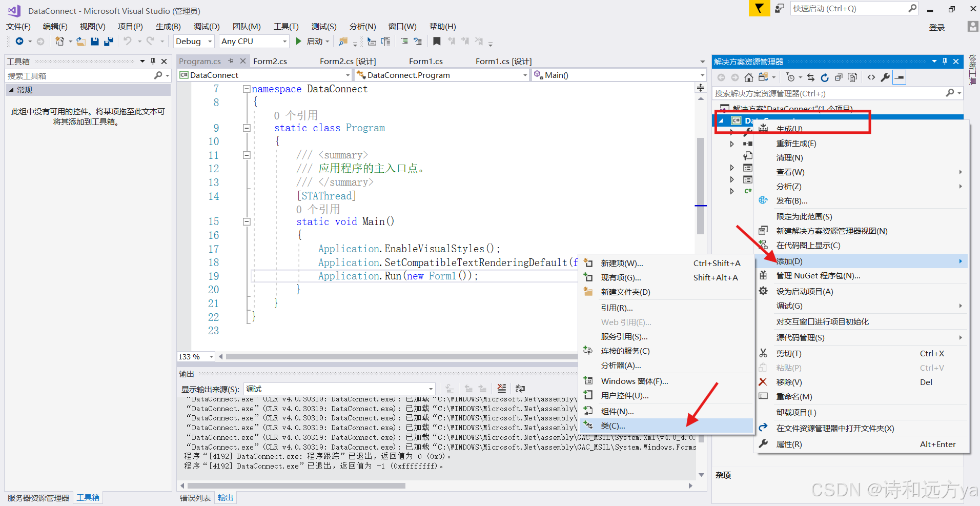Collapse the 常规 toolbox group

tap(11, 90)
